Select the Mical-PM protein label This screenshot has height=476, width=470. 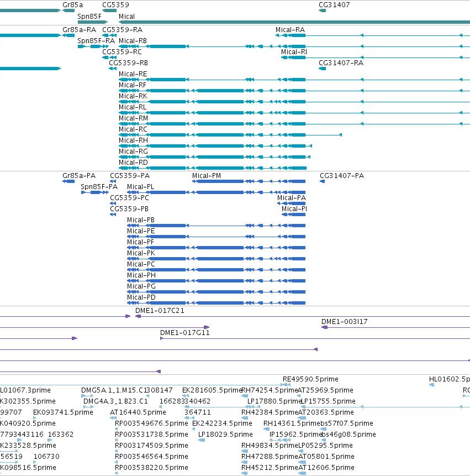tap(207, 176)
